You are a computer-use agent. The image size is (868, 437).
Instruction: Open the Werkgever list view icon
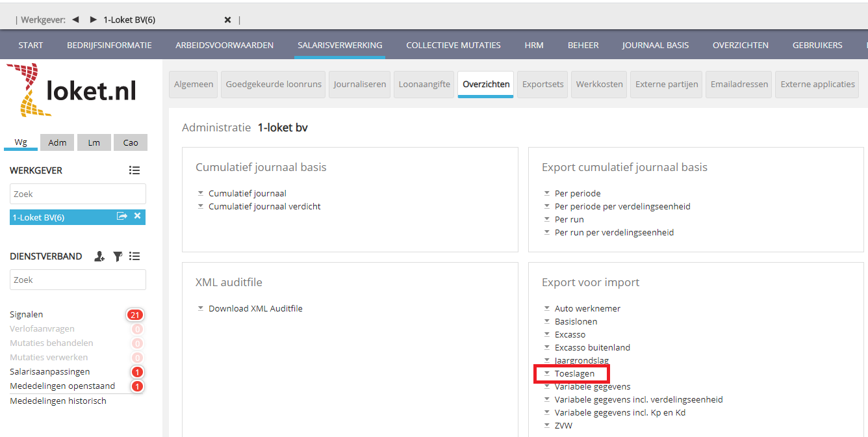(x=134, y=170)
